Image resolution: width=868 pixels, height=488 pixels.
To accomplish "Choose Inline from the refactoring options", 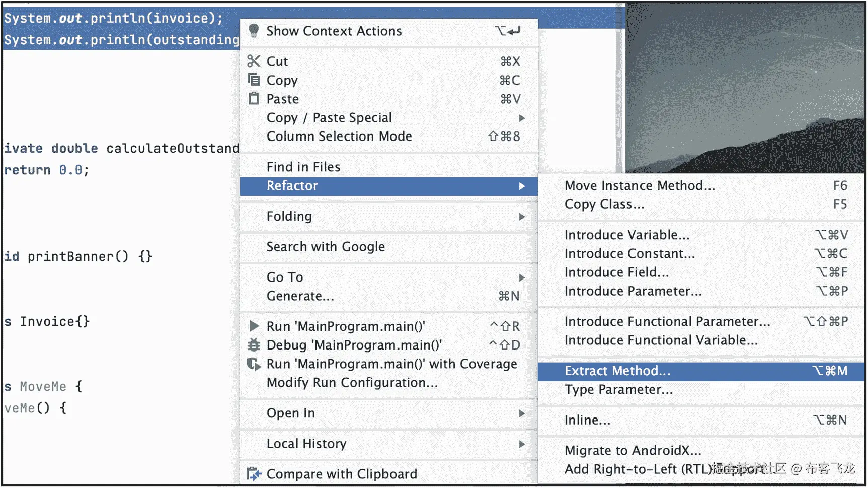I will pyautogui.click(x=587, y=420).
